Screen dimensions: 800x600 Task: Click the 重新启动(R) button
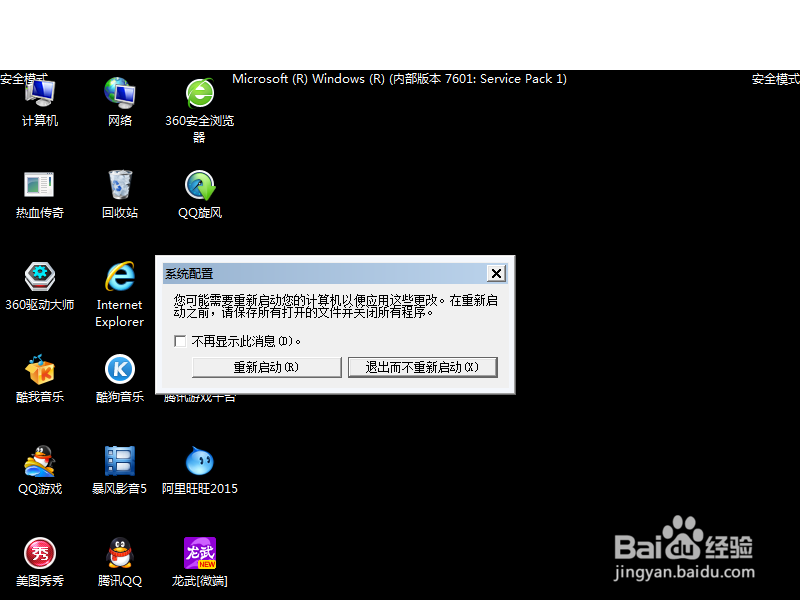click(x=266, y=367)
